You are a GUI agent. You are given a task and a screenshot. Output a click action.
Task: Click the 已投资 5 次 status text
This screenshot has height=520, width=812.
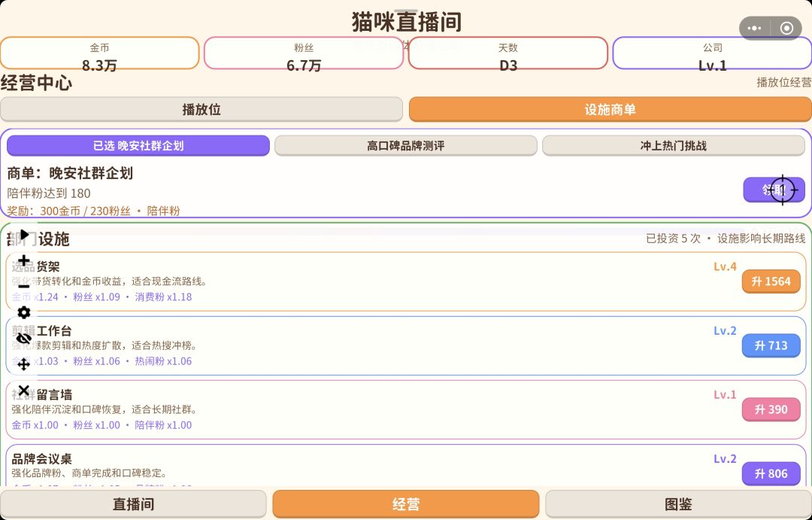(673, 239)
